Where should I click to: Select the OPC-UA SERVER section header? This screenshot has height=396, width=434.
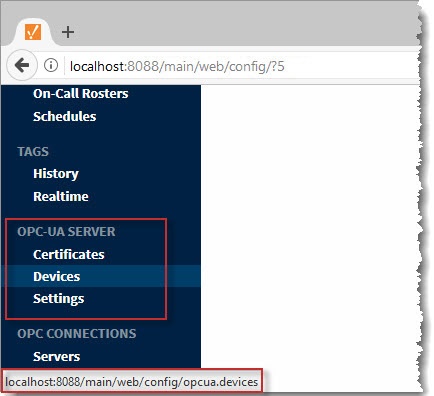tap(66, 232)
